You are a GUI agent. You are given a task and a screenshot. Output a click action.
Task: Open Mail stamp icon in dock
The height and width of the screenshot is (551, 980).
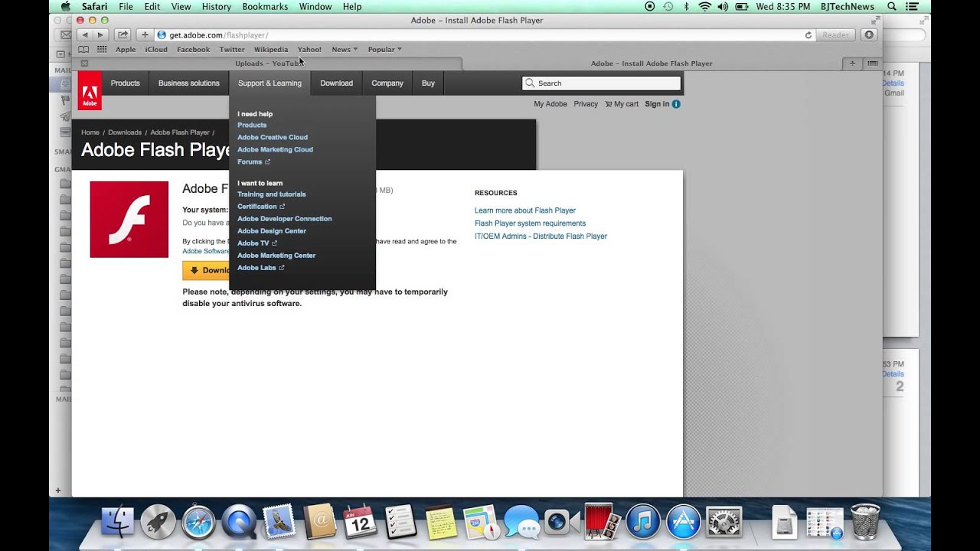click(279, 522)
